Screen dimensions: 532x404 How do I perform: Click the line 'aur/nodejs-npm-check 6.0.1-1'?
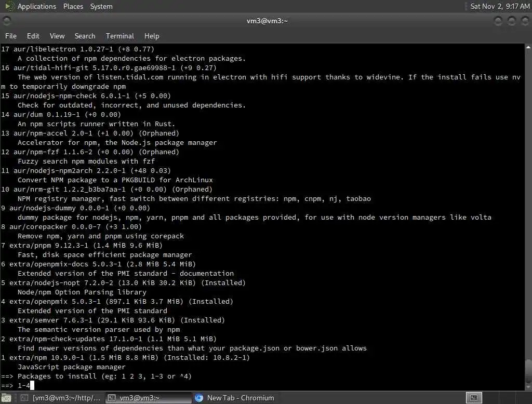coord(86,96)
